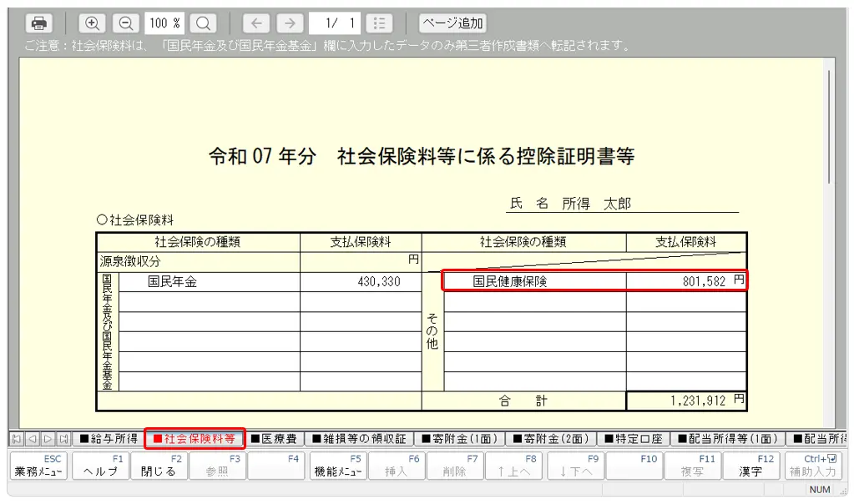This screenshot has width=854, height=504.
Task: Zoom out with the minus magnifier
Action: pyautogui.click(x=126, y=23)
